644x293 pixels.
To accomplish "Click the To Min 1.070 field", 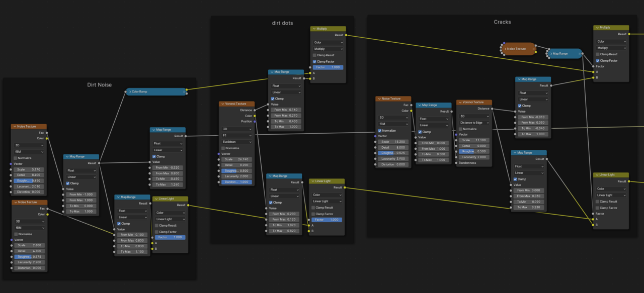I will pyautogui.click(x=284, y=225).
